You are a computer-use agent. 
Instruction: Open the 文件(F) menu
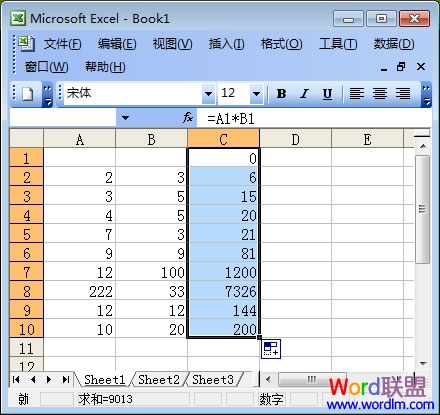62,44
